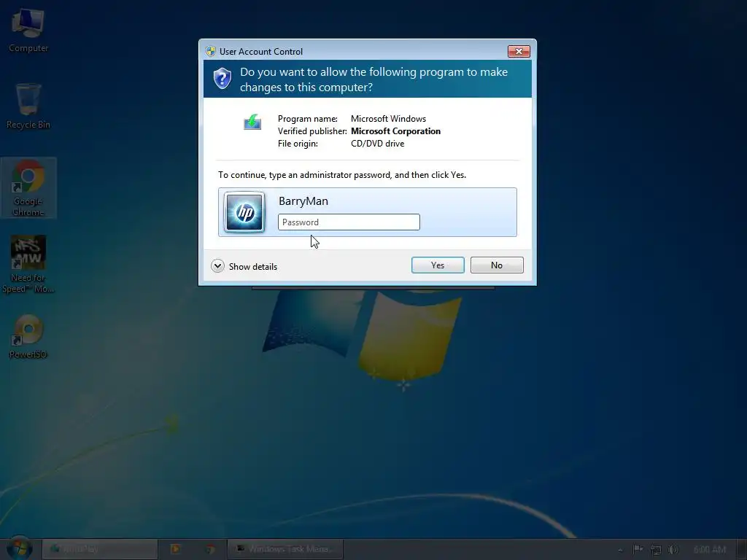Open the Computer desktop icon
747x560 pixels.
pos(28,31)
